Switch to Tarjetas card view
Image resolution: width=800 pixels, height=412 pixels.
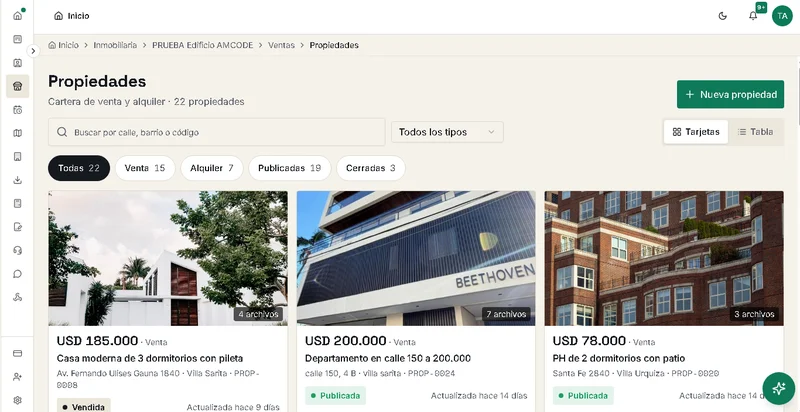point(696,132)
